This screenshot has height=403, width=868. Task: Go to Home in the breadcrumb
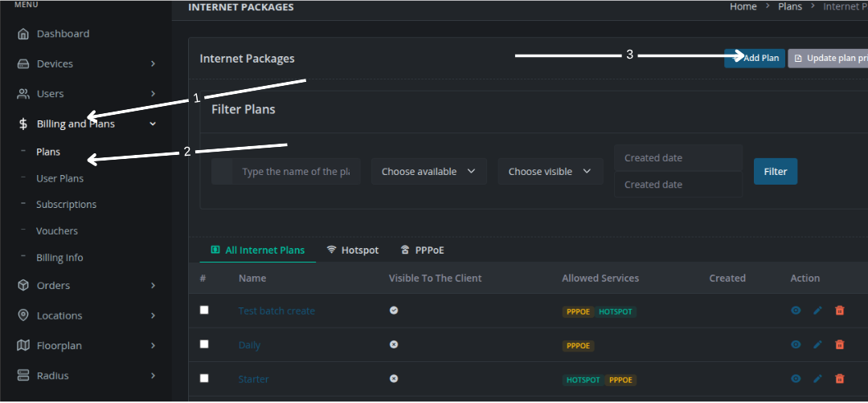pos(743,6)
